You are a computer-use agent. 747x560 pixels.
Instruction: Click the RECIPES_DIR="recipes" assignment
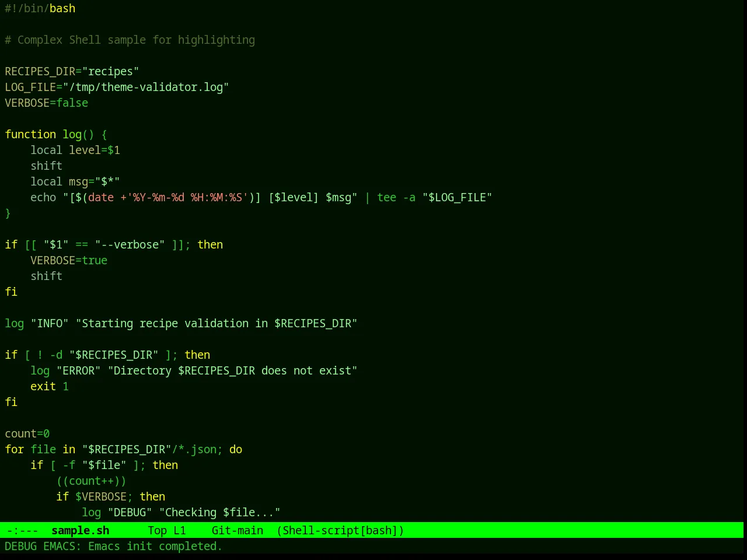point(72,72)
